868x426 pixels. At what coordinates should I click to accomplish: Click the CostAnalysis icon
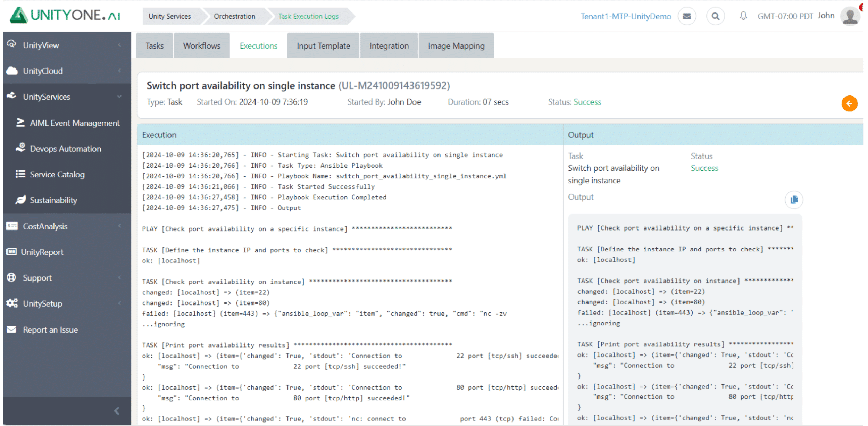pyautogui.click(x=12, y=226)
